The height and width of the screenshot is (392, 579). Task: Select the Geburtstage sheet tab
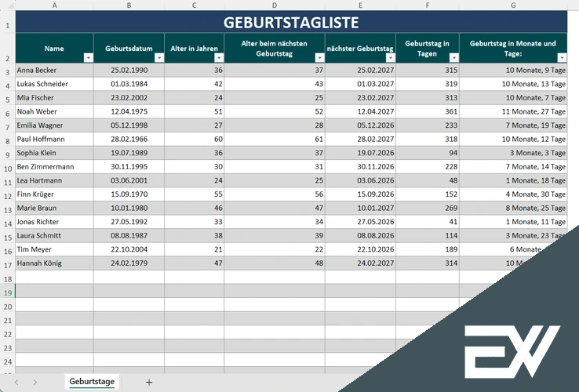click(92, 382)
